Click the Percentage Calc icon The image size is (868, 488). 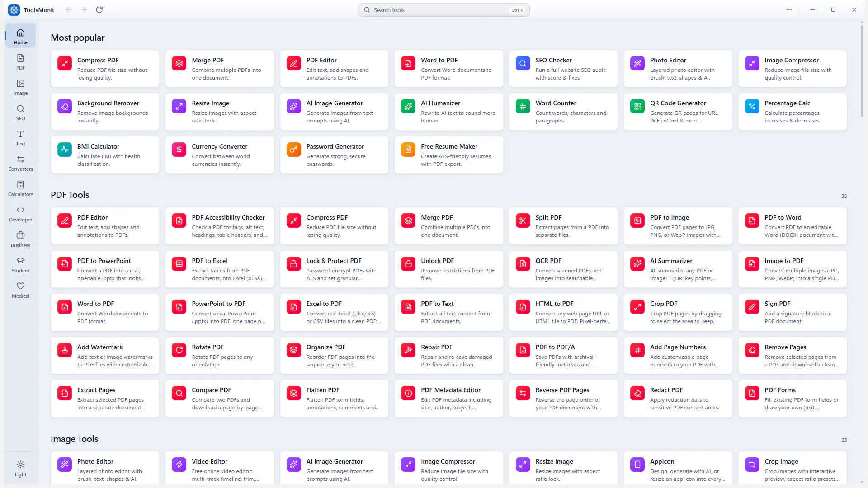752,107
